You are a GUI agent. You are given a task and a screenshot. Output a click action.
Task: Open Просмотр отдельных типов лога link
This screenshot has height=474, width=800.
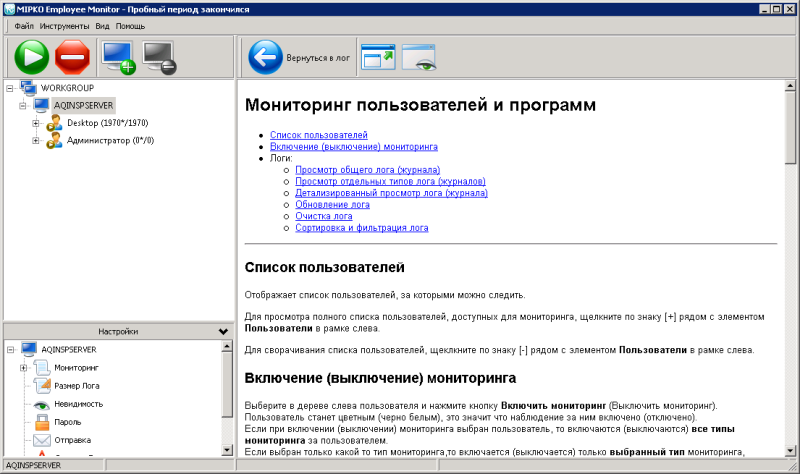click(390, 181)
